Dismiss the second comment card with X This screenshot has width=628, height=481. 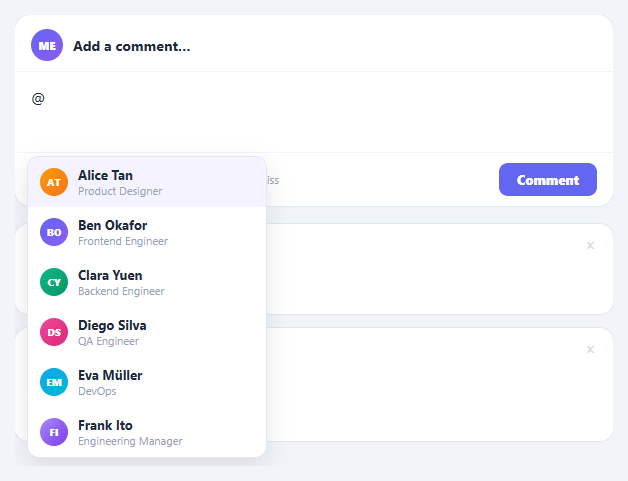coord(590,350)
